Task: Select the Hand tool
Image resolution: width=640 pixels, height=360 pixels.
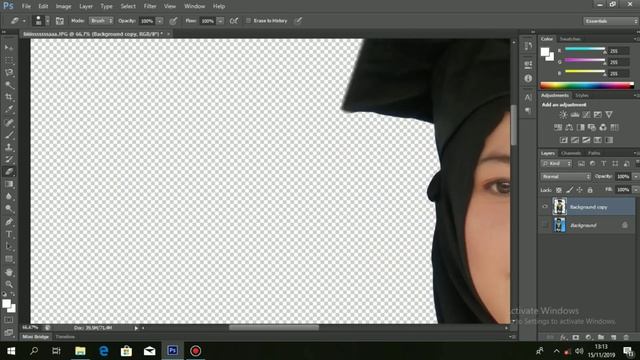Action: [9, 272]
